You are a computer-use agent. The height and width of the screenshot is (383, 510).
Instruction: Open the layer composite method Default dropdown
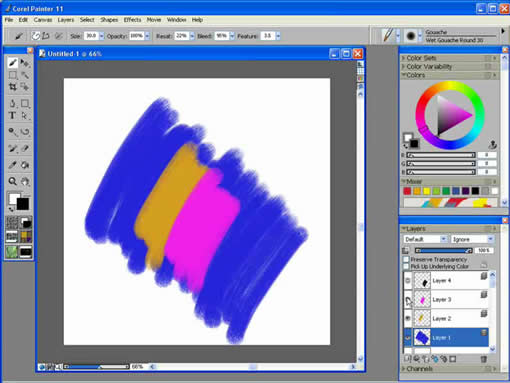click(x=425, y=239)
